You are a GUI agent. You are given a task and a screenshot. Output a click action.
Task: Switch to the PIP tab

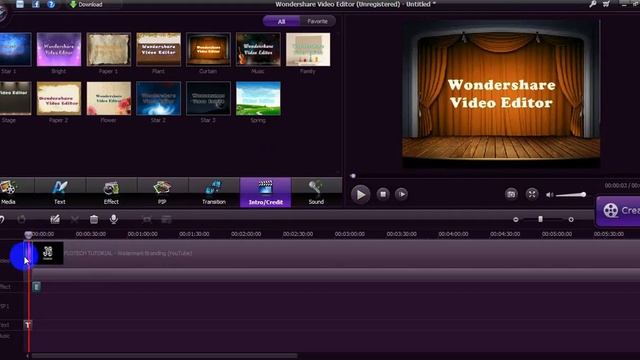tap(162, 193)
